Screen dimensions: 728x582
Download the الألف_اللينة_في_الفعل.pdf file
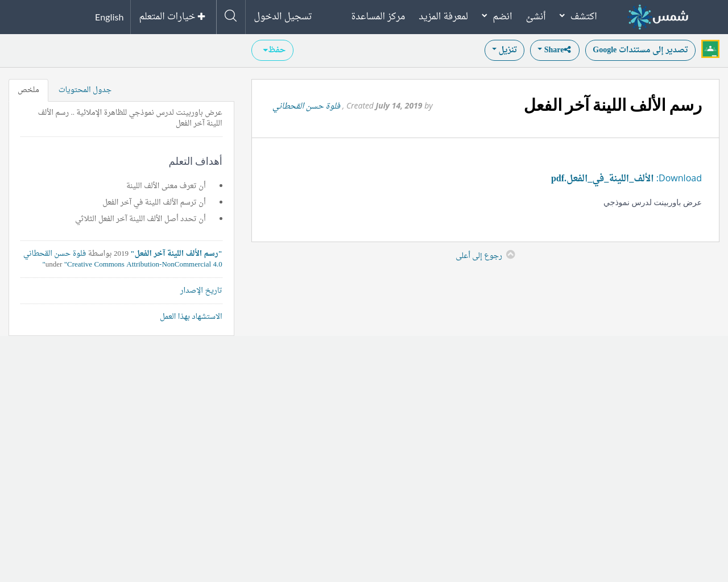click(602, 178)
